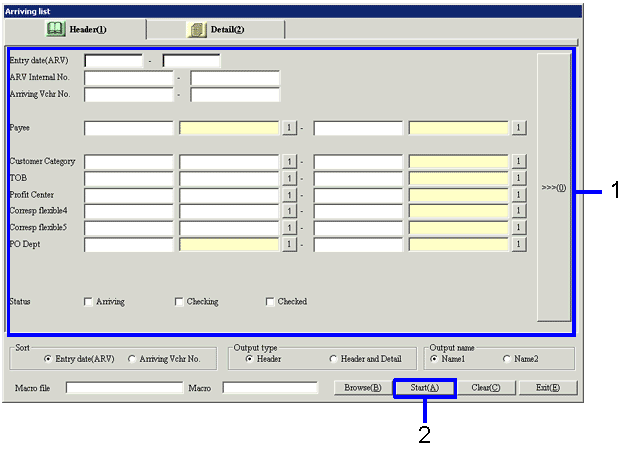Open Profit Center to lookup button
This screenshot has width=633, height=452.
click(x=519, y=195)
